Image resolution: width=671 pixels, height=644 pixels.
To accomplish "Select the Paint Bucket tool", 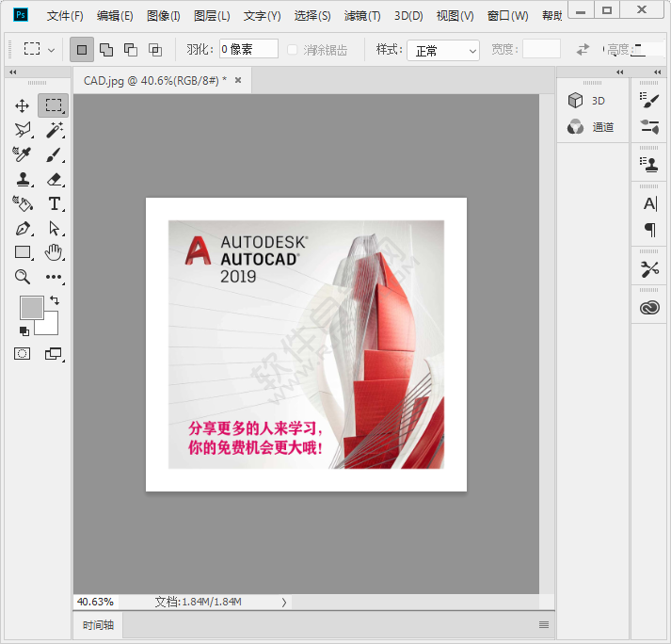I will coord(23,203).
